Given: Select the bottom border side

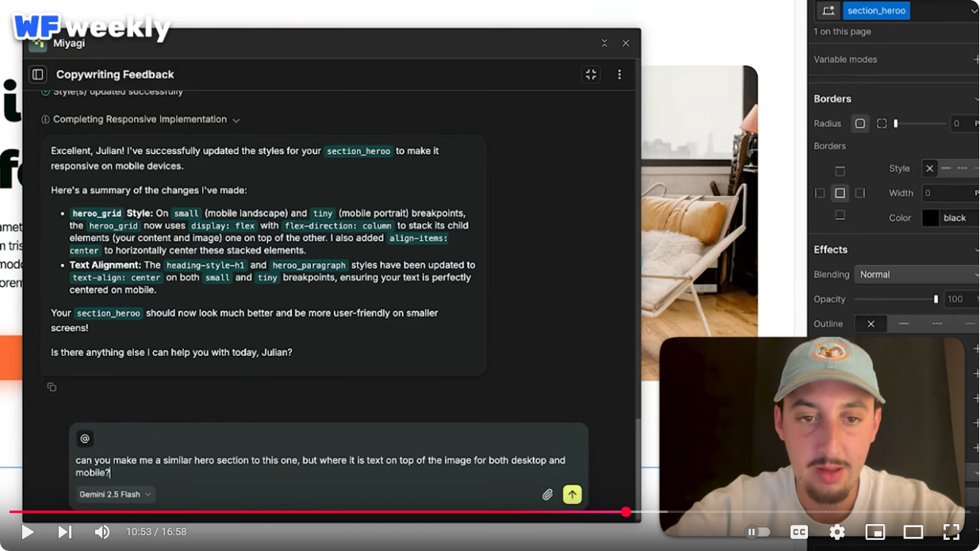Looking at the screenshot, I should pyautogui.click(x=840, y=215).
